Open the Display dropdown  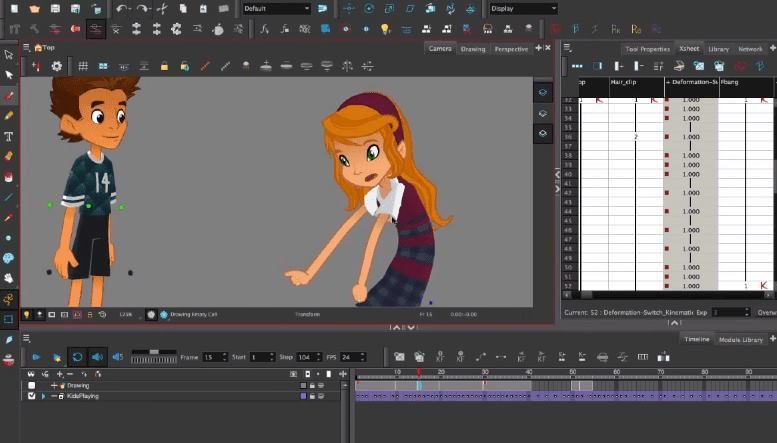coord(524,8)
